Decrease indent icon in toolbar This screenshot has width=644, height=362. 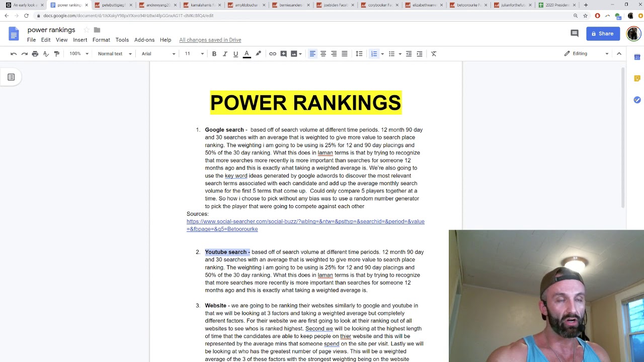point(409,54)
